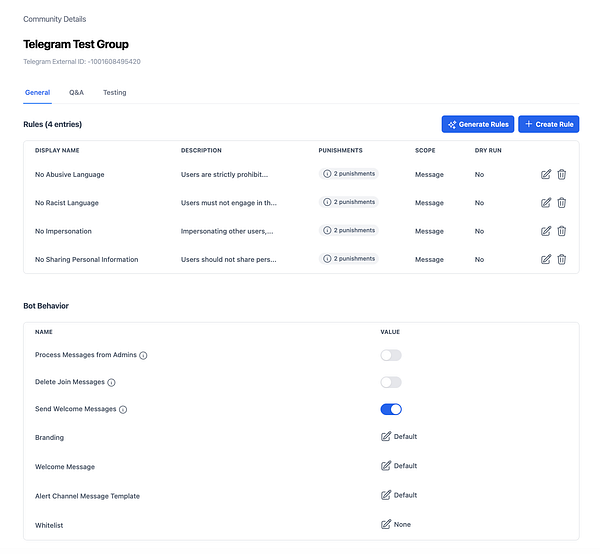This screenshot has width=600, height=554.
Task: Show punishments for No Sharing Personal Information
Action: [349, 259]
